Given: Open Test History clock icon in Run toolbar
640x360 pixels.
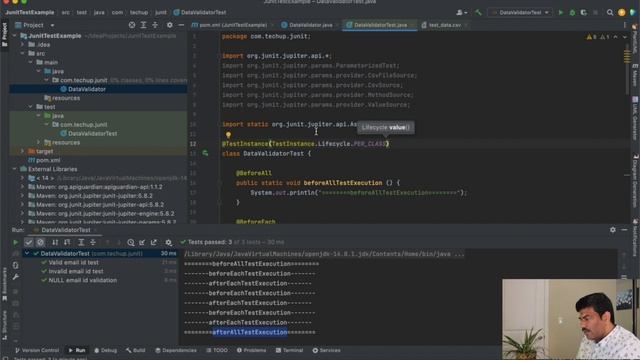Looking at the screenshot, I should click(131, 242).
